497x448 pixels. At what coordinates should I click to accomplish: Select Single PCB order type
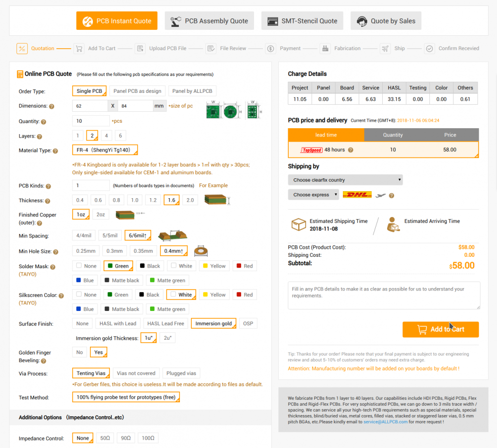[x=89, y=91]
